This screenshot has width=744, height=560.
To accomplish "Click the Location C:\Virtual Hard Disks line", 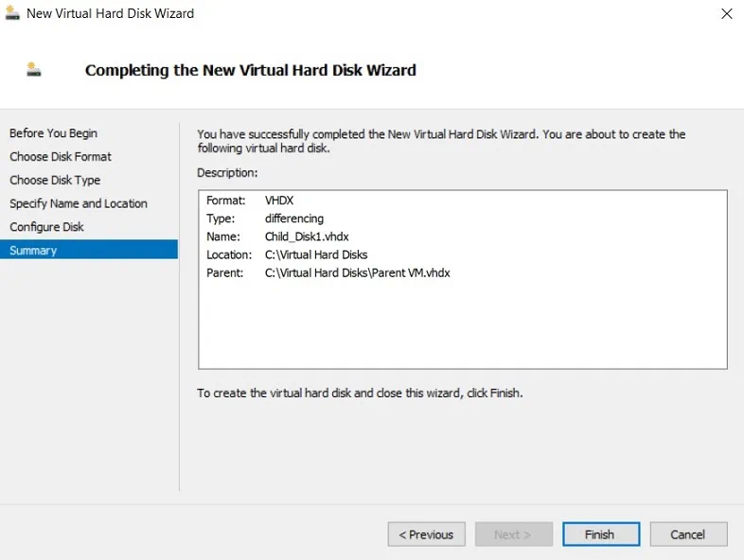I will 316,254.
